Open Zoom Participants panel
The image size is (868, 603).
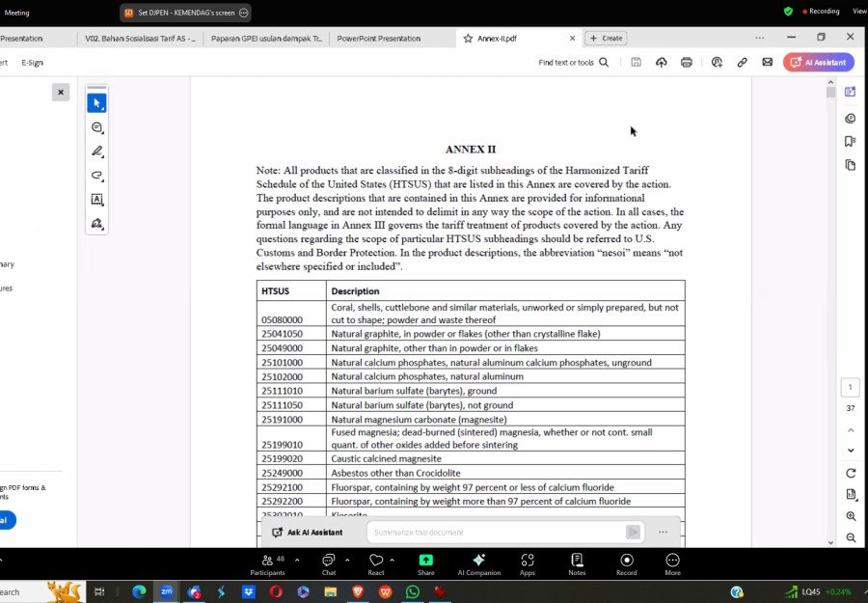point(267,564)
